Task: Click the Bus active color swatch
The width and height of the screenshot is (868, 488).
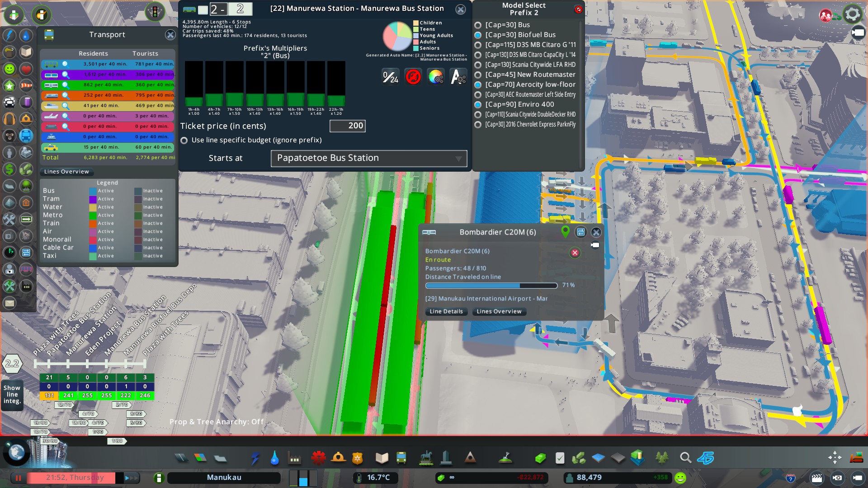Action: [x=93, y=191]
